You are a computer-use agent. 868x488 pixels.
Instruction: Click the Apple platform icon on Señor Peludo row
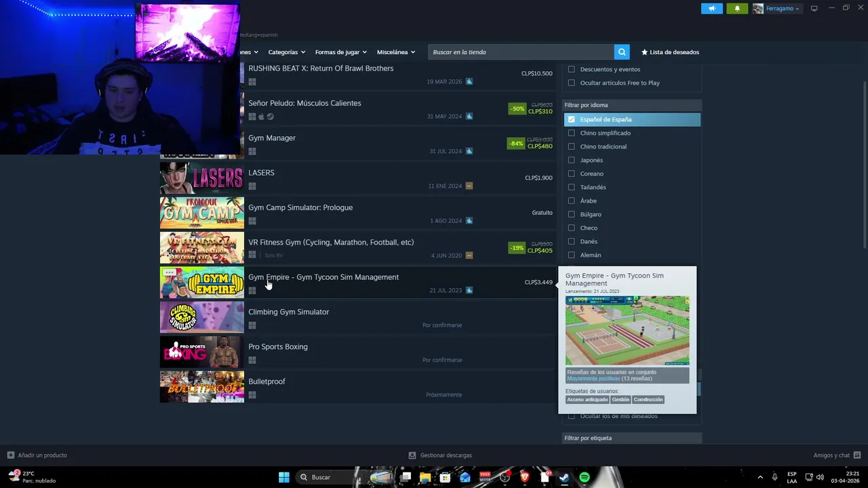261,117
